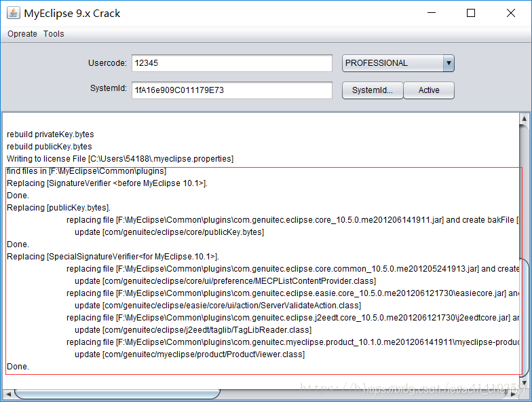This screenshot has width=532, height=402.
Task: Click the myeclipse.product_10.1.0 replacing line
Action: click(292, 342)
